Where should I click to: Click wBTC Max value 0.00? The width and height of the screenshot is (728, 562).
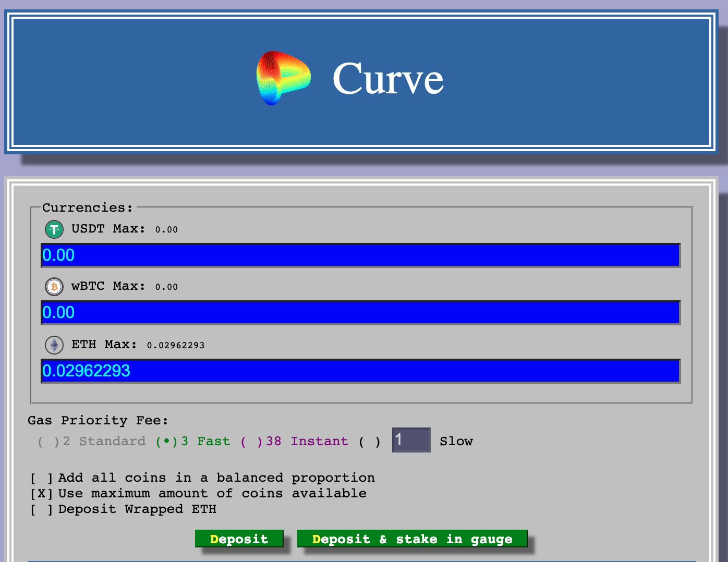tap(166, 287)
